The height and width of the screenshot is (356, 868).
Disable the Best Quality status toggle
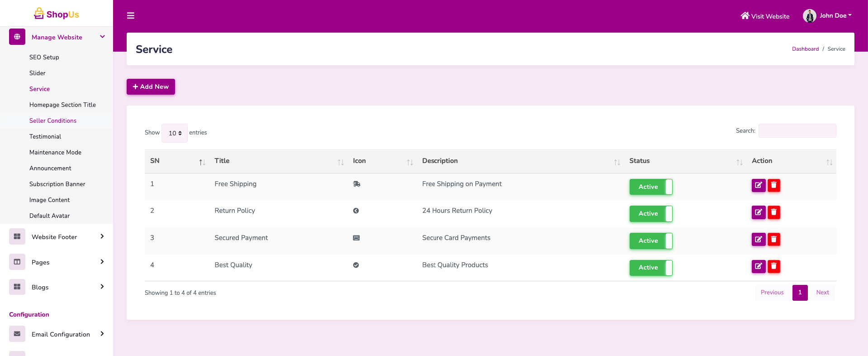[x=650, y=268]
